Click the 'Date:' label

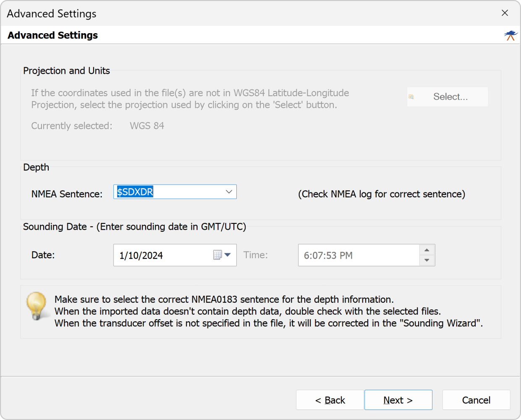pos(43,255)
